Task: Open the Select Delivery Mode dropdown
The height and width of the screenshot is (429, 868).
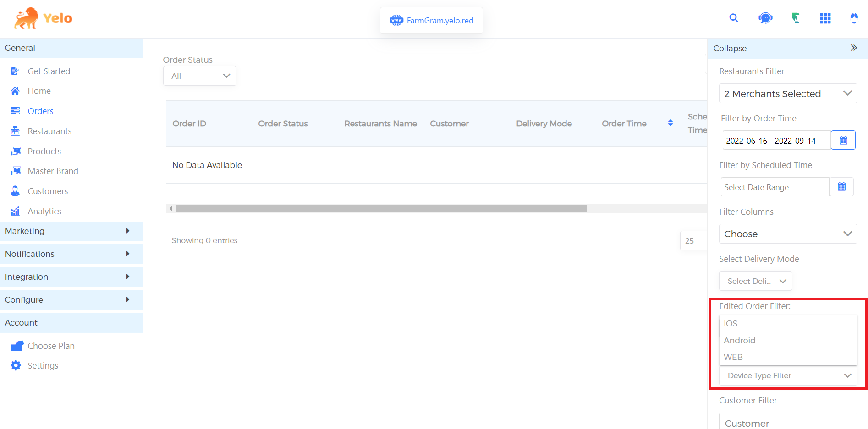Action: [755, 281]
